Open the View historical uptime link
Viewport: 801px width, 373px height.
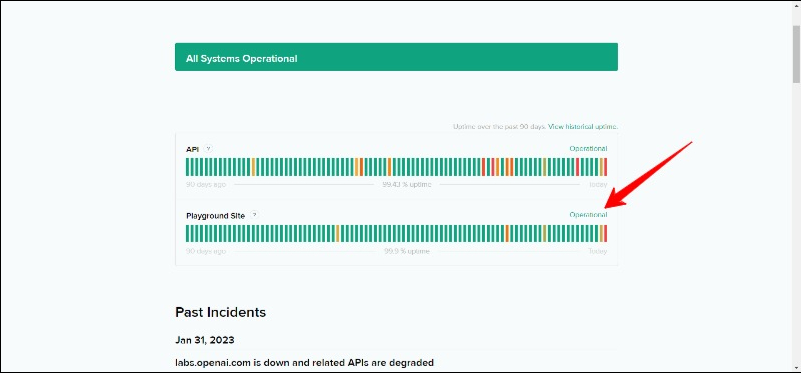point(583,126)
